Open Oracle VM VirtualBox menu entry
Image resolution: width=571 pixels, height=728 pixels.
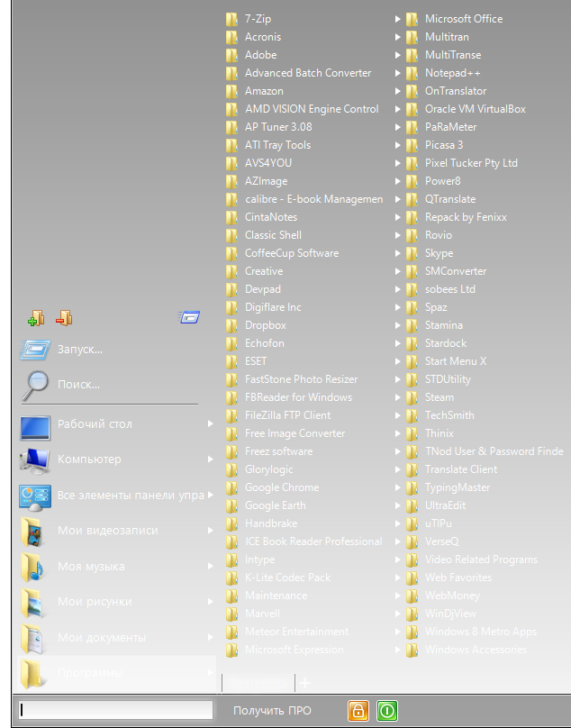tap(476, 109)
